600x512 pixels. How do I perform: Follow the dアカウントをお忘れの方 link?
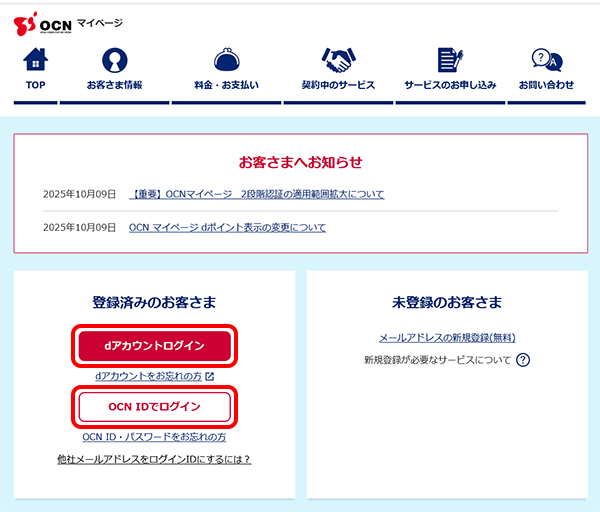(148, 377)
